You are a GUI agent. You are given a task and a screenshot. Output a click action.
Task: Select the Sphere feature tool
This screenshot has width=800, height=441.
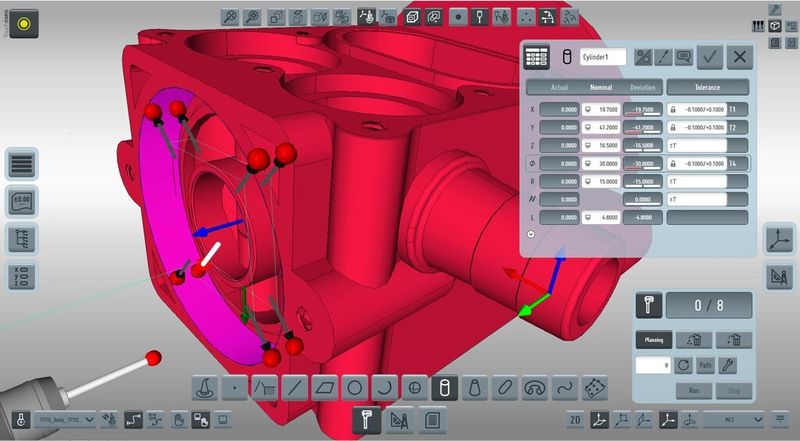pos(415,388)
